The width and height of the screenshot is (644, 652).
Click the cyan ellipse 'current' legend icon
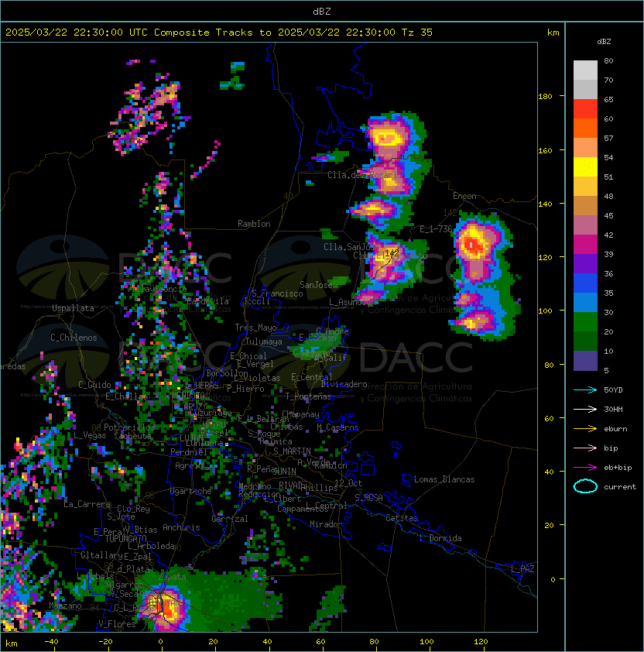pos(585,486)
